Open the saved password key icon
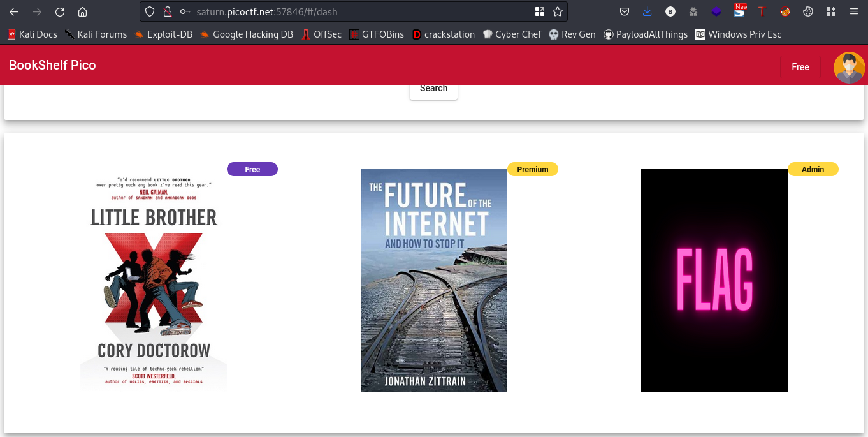 [185, 11]
